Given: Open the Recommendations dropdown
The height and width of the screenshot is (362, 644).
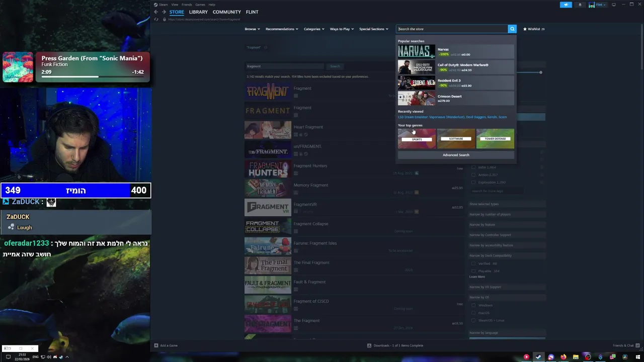Looking at the screenshot, I should coord(282,29).
